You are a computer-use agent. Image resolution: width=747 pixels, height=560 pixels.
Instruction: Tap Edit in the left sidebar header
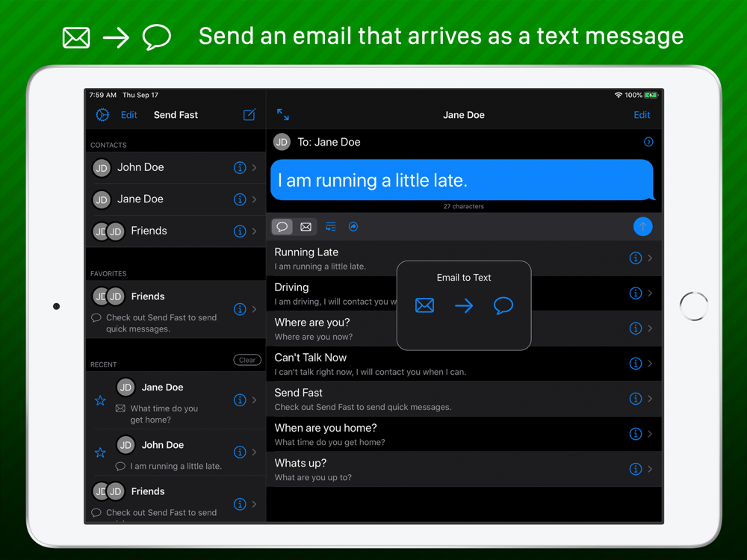pos(128,115)
